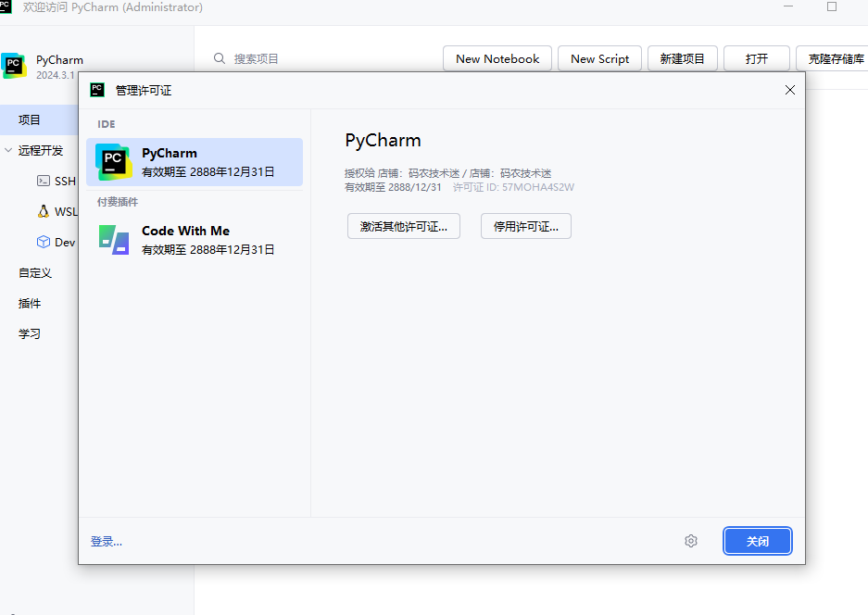Select SSH under 远程开发
The width and height of the screenshot is (868, 615).
pos(56,181)
